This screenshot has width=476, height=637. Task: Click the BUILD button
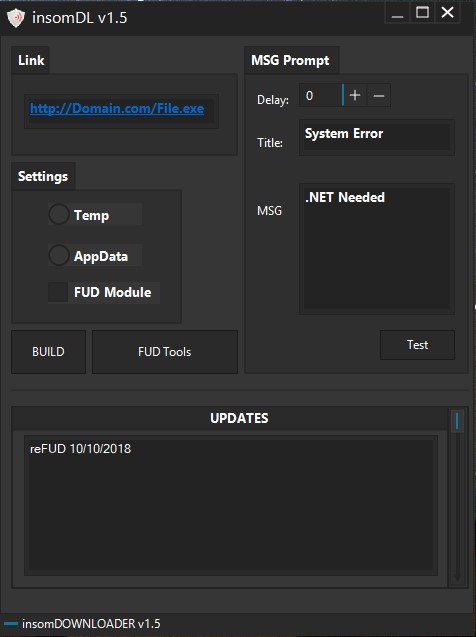coord(48,352)
